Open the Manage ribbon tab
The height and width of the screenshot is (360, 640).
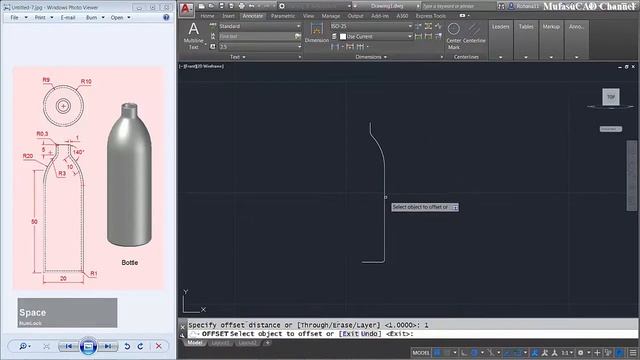click(x=331, y=16)
